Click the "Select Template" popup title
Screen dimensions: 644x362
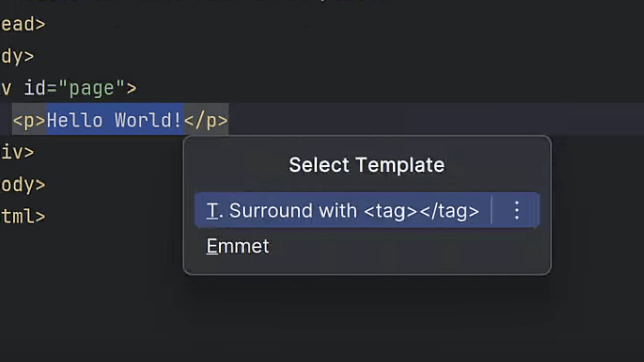pyautogui.click(x=366, y=165)
